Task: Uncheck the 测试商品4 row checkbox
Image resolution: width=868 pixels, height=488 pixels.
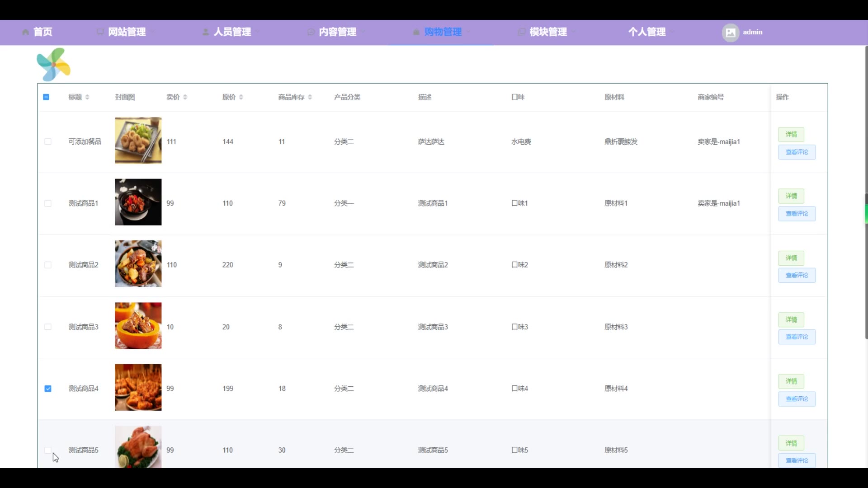Action: click(48, 389)
